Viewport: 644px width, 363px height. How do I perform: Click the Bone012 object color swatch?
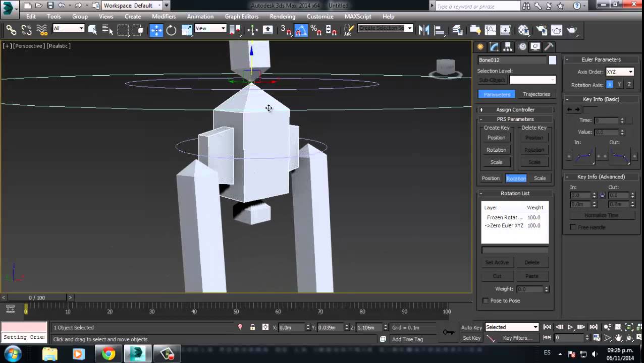tap(553, 60)
